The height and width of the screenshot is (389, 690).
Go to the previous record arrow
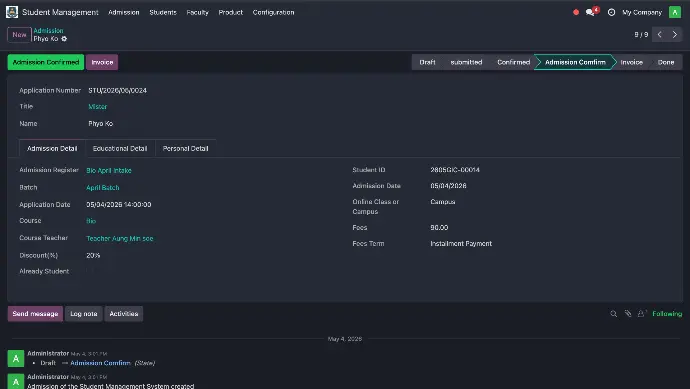(x=660, y=34)
